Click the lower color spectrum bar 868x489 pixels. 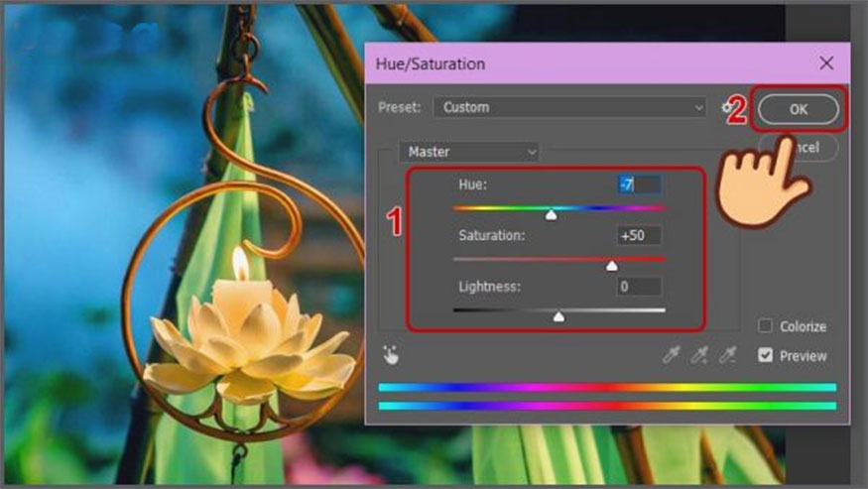coord(607,406)
